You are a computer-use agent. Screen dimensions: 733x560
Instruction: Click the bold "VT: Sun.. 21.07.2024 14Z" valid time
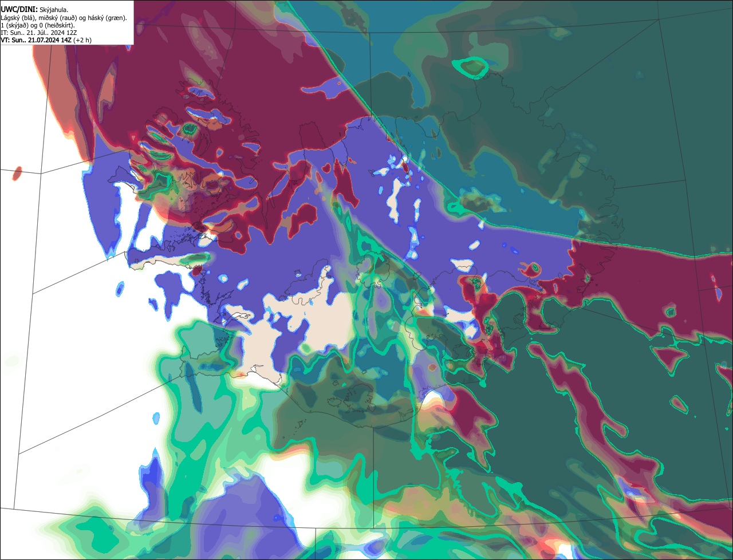36,40
